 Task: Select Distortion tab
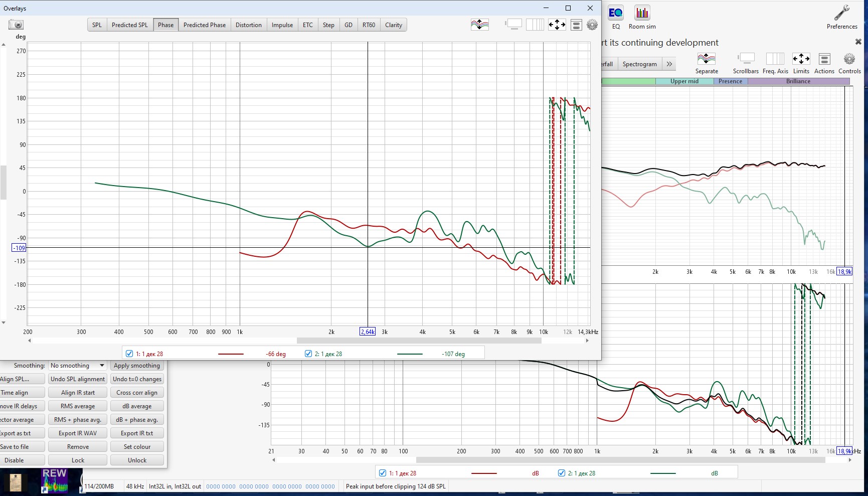[x=249, y=25]
